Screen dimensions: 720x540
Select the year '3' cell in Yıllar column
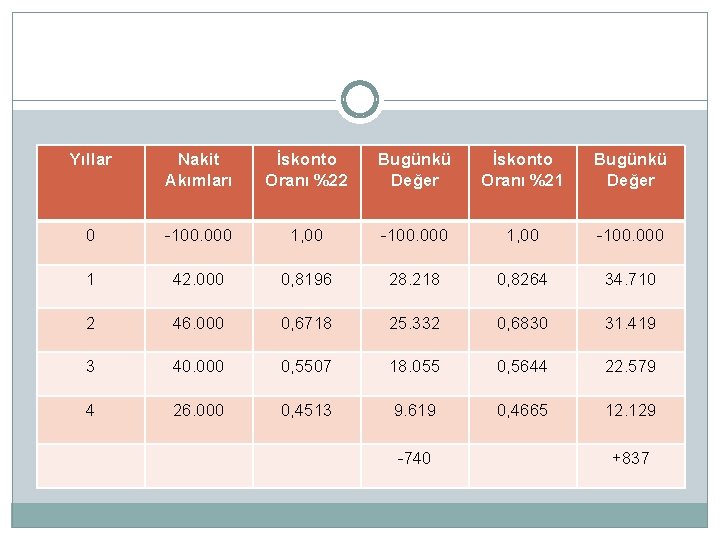coord(90,373)
